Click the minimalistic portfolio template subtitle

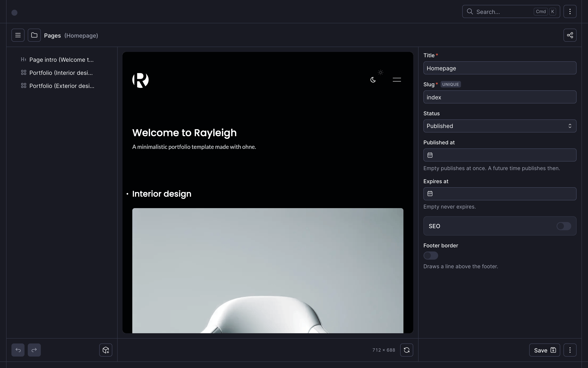(x=194, y=147)
